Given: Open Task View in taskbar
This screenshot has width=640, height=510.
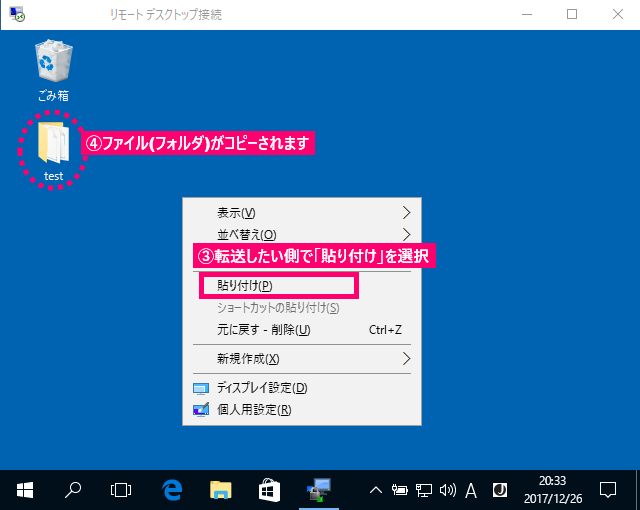Looking at the screenshot, I should (121, 490).
